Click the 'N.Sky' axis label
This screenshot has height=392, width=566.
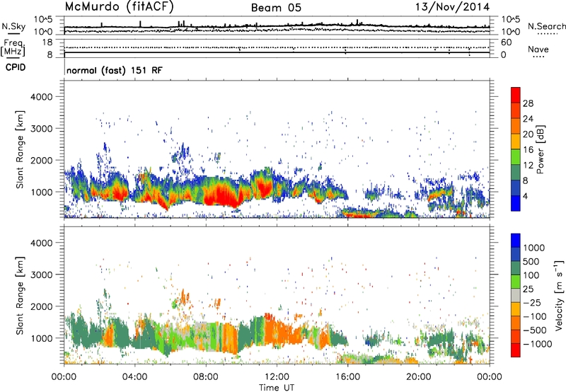13,26
